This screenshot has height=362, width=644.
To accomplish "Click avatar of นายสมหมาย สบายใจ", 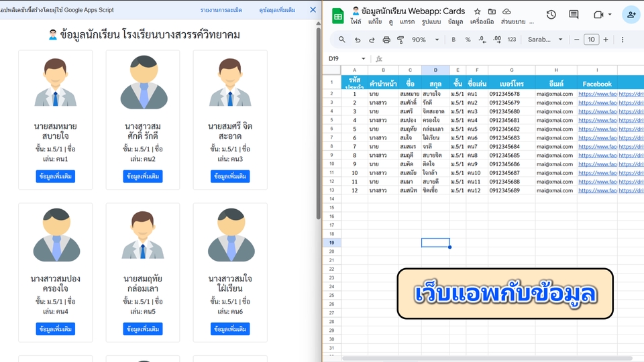I will tap(56, 82).
